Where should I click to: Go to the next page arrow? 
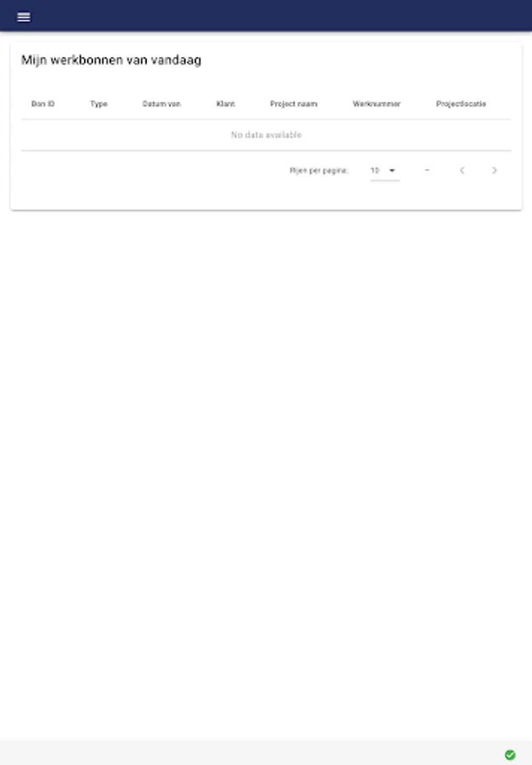click(494, 170)
